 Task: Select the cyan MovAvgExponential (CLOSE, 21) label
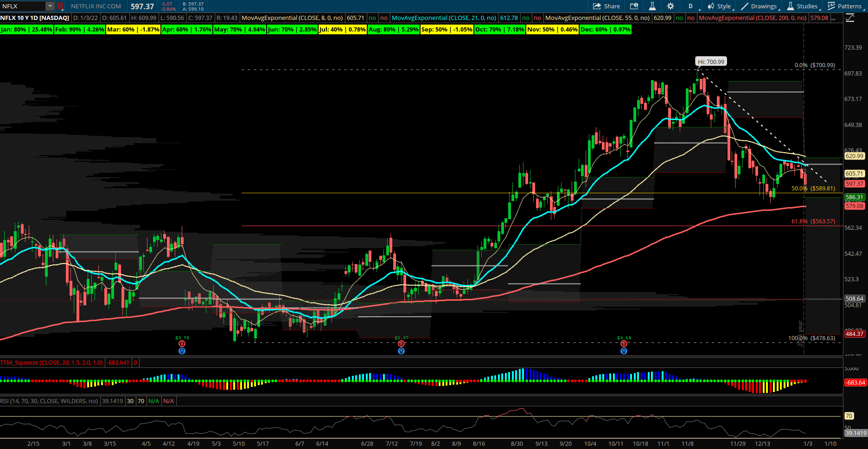[x=444, y=18]
